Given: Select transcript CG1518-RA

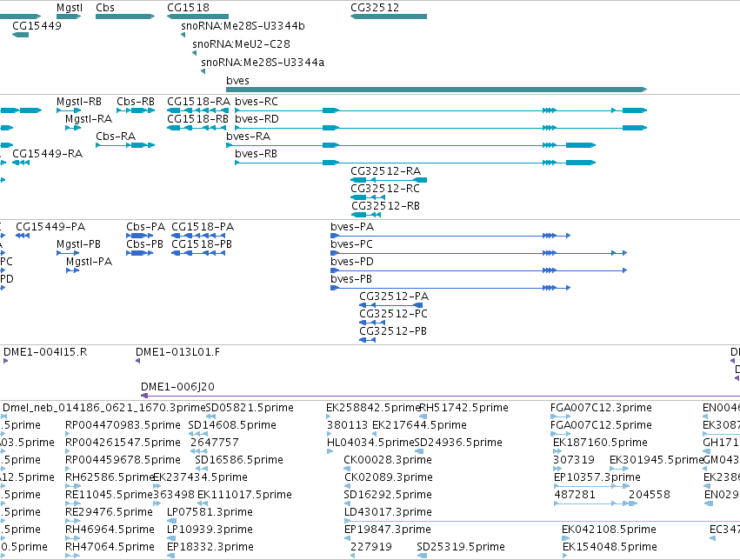Looking at the screenshot, I should coord(197,110).
